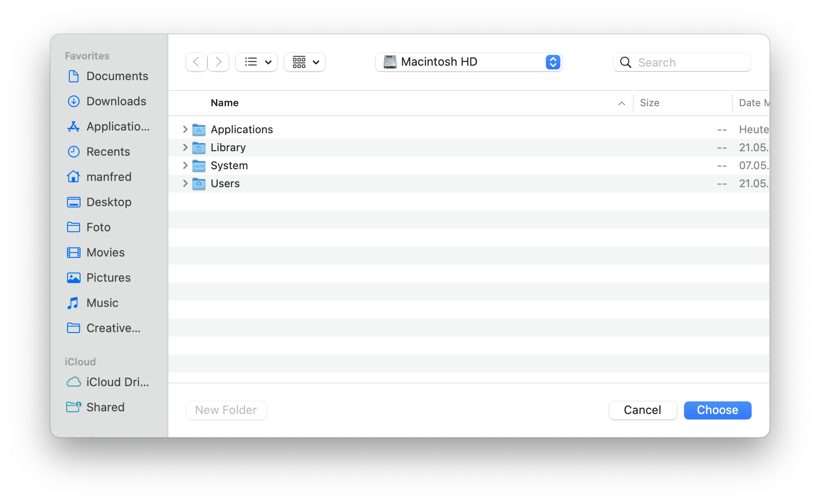Open the Applications sidebar favorite

pyautogui.click(x=108, y=126)
